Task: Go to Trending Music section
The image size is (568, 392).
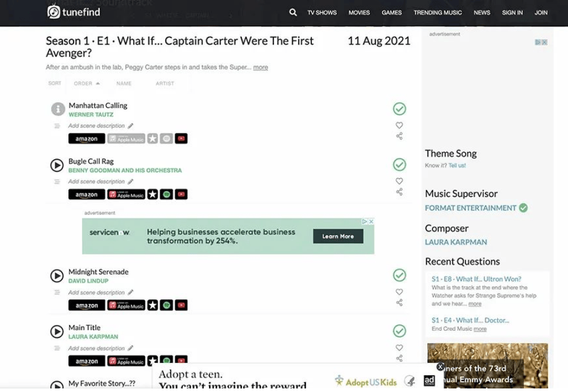Action: pos(437,12)
